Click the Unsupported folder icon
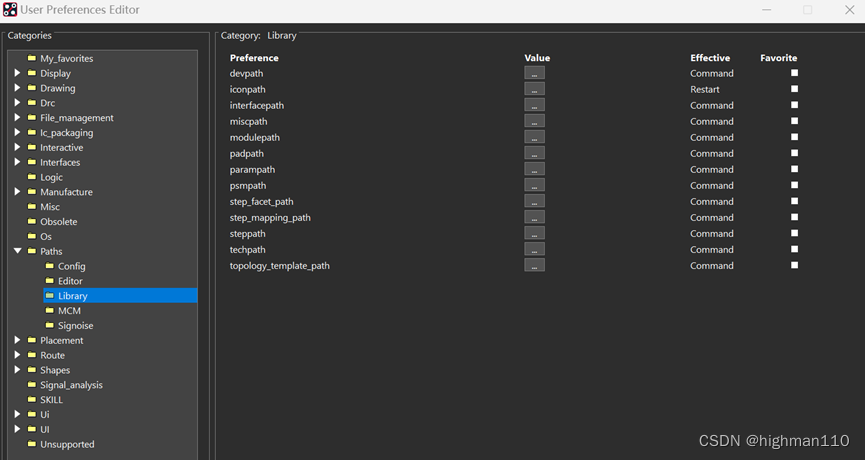 32,444
